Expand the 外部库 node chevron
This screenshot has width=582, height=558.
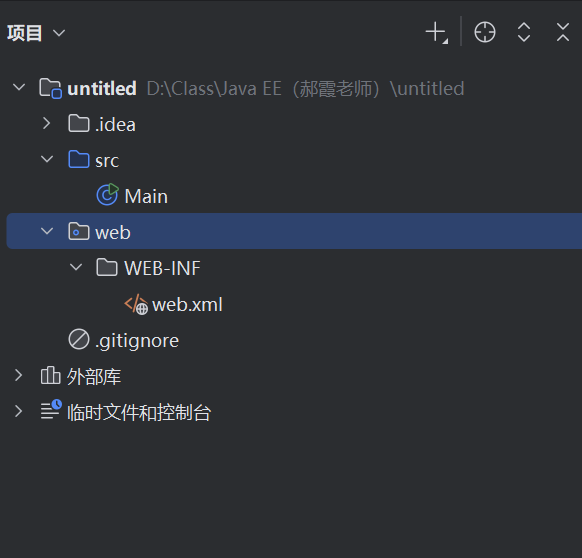pyautogui.click(x=18, y=375)
